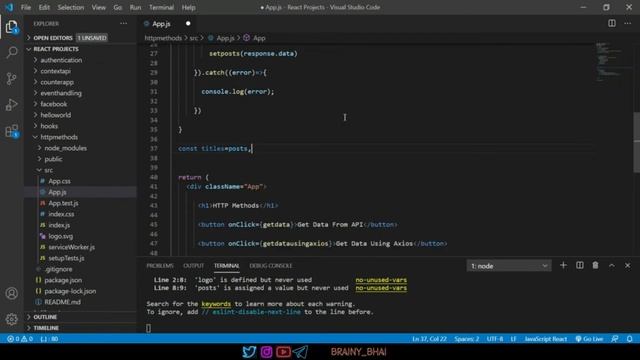Click the 'keywords' link in terminal
640x360 pixels.
coord(216,304)
